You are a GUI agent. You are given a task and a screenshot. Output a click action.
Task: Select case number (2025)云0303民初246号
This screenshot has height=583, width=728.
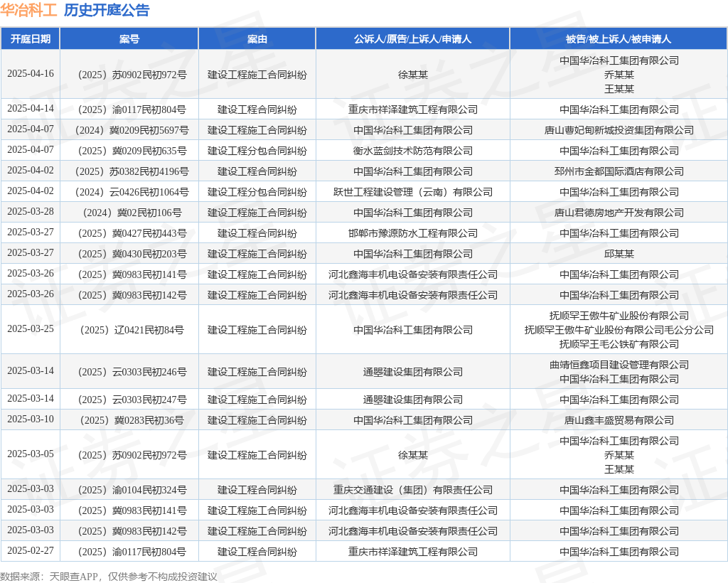pyautogui.click(x=132, y=372)
